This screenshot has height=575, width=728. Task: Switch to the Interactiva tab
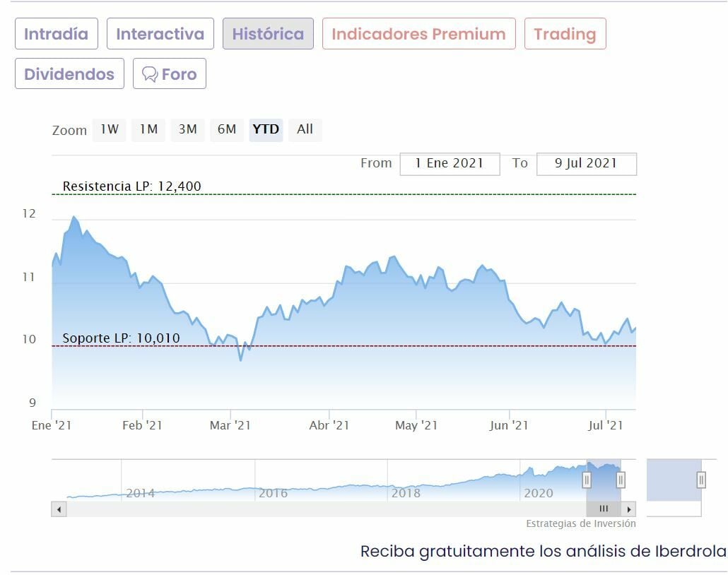click(x=160, y=34)
